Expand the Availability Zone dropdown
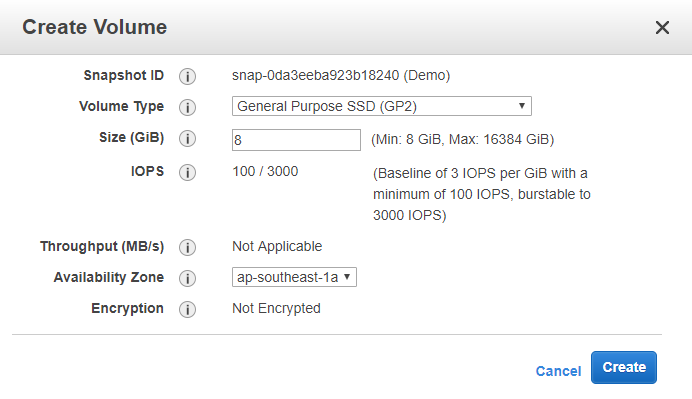This screenshot has width=692, height=399. tap(294, 277)
